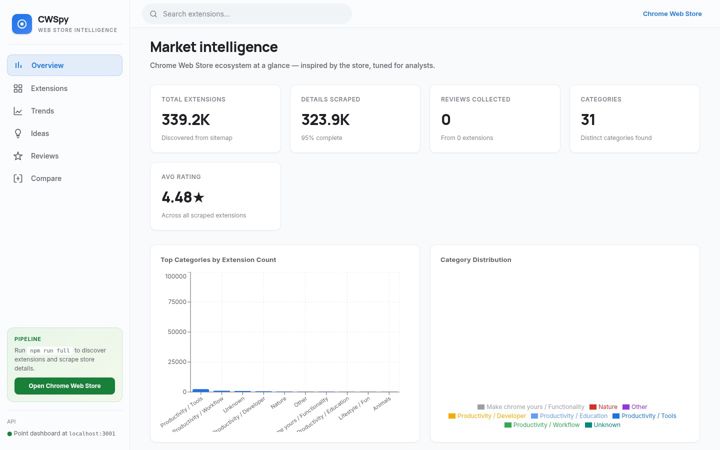Open Ideas via its lightbulb icon
Image resolution: width=720 pixels, height=450 pixels.
click(18, 133)
